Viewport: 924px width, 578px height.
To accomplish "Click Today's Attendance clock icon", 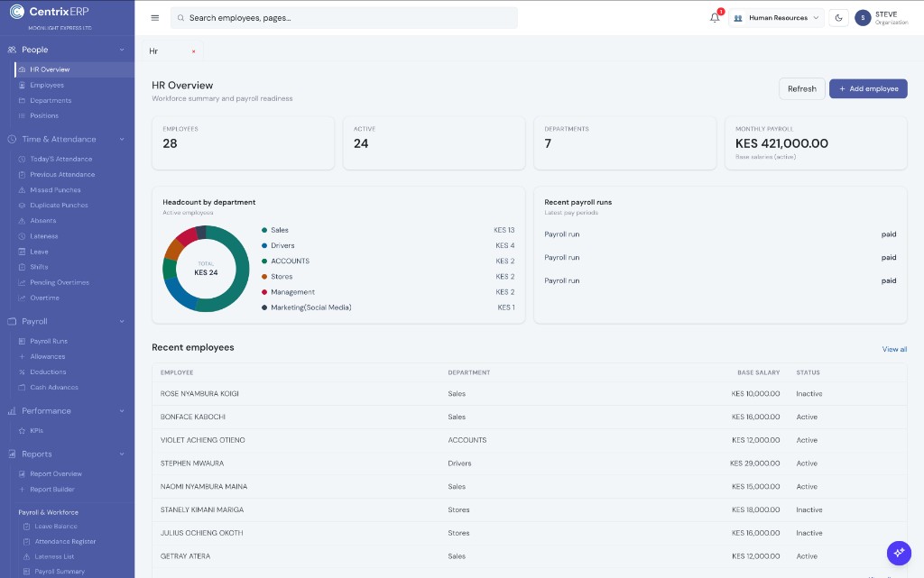I will [22, 159].
